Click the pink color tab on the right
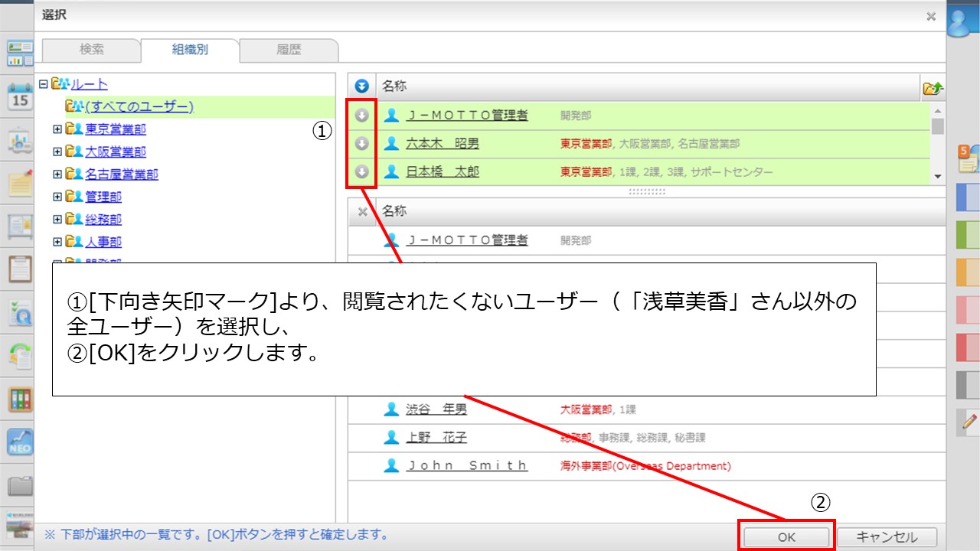The image size is (980, 551). pos(968,310)
